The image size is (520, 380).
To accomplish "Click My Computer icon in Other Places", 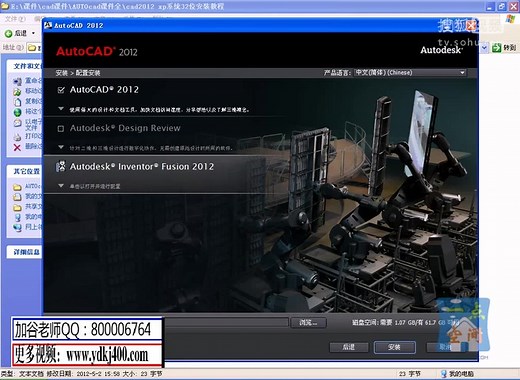I will (x=17, y=217).
